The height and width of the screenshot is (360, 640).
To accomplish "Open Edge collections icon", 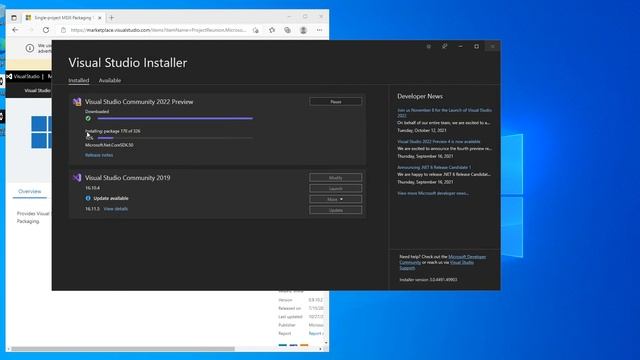I will tap(287, 30).
